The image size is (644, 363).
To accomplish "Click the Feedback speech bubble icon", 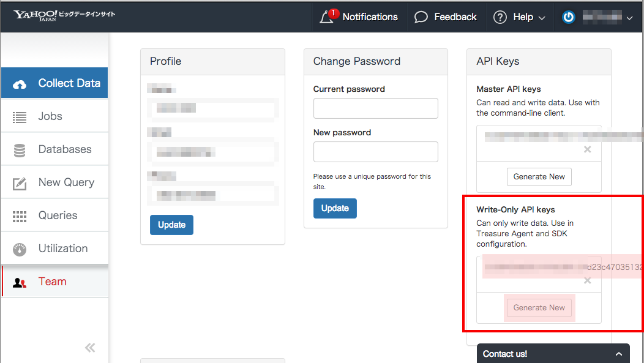I will click(x=421, y=17).
